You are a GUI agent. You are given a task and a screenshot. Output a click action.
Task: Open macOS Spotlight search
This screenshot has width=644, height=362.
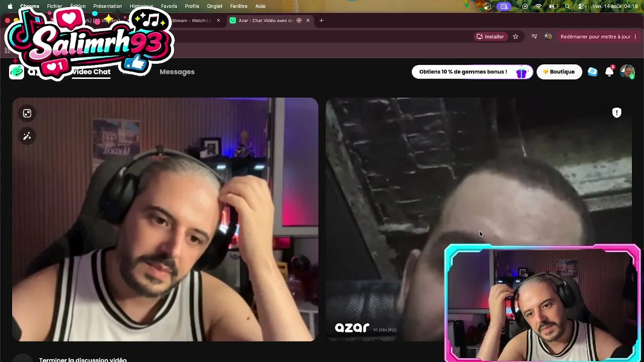[x=568, y=7]
